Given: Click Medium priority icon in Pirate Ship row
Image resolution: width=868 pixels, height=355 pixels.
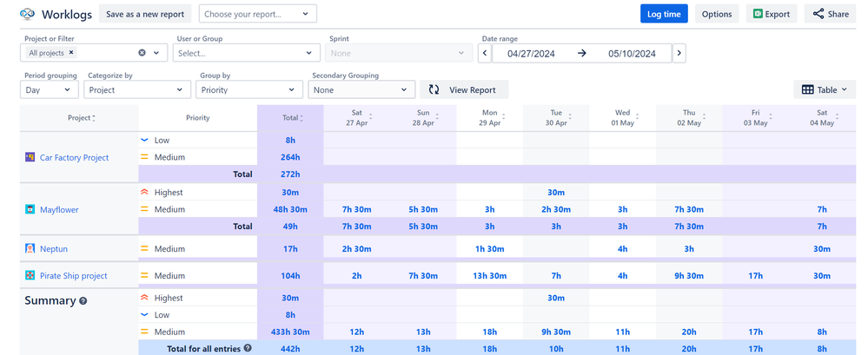Looking at the screenshot, I should [144, 275].
